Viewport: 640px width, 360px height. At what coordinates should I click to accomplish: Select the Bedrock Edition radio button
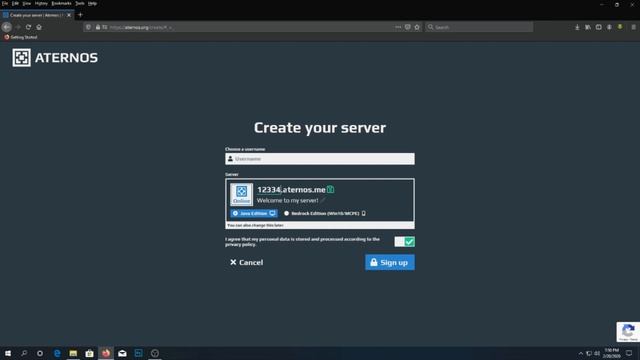(287, 213)
